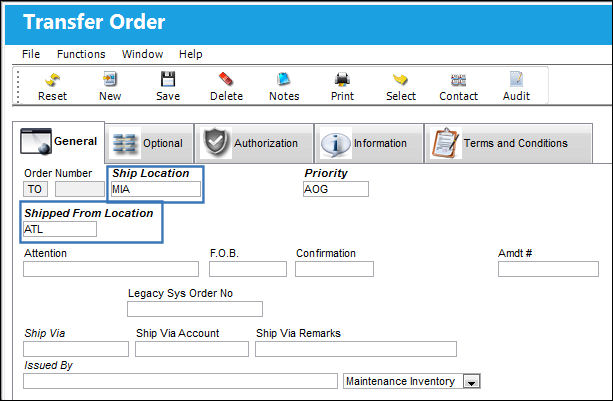Click the Reset toolbar icon

pyautogui.click(x=52, y=79)
